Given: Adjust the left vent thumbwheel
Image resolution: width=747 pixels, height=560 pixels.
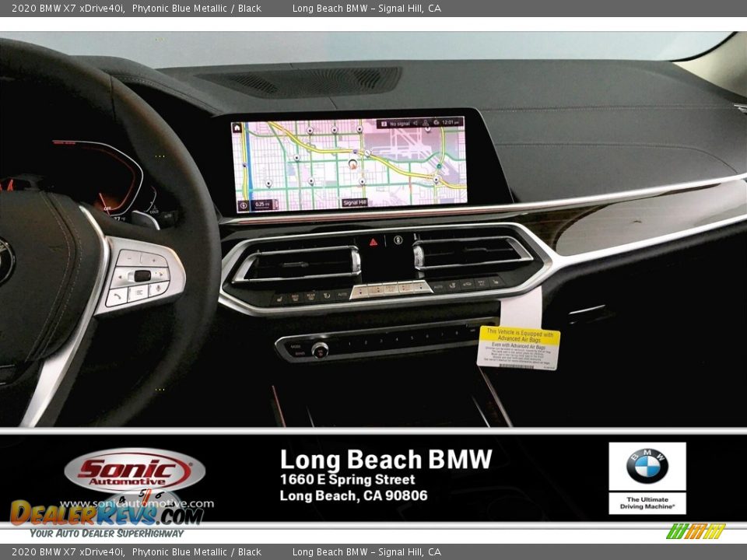Looking at the screenshot, I should point(356,261).
